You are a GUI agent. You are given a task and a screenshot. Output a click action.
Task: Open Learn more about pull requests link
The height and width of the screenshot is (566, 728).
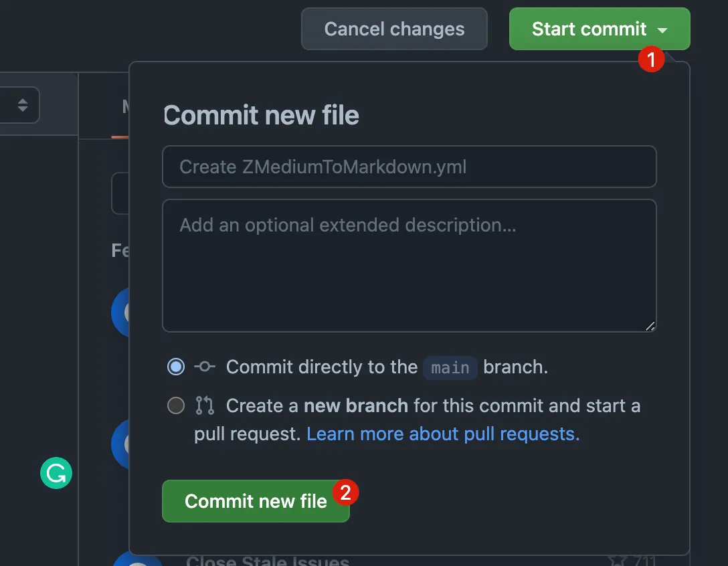click(x=443, y=434)
